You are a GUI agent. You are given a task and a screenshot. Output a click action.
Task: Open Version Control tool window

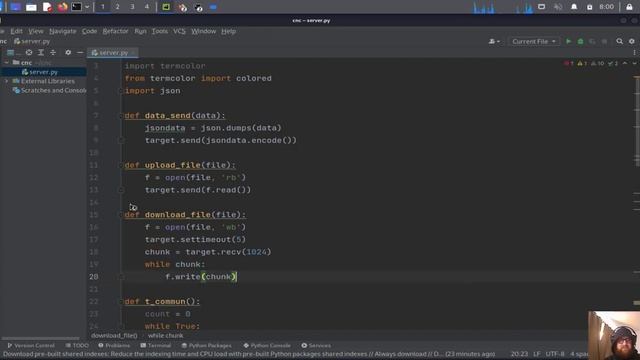point(31,345)
